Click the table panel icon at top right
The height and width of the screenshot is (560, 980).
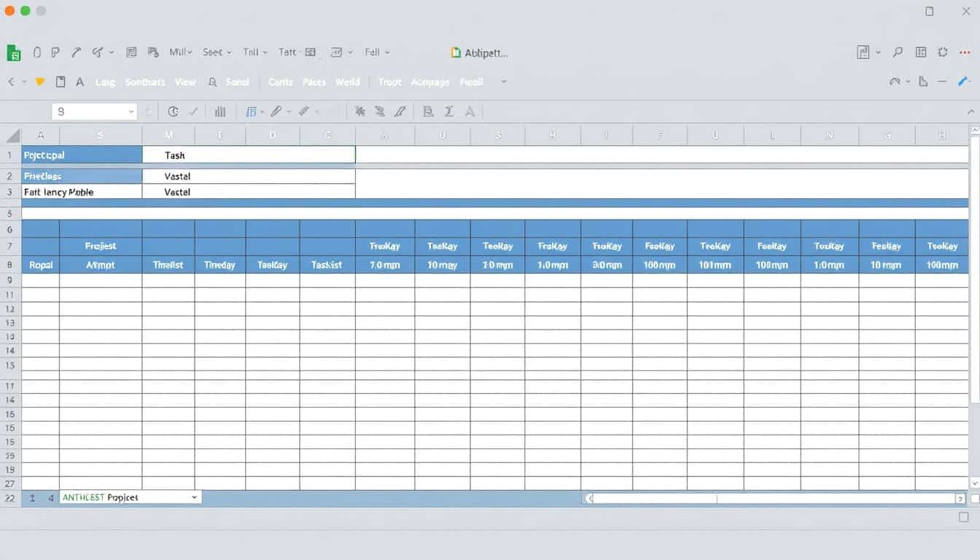[x=921, y=52]
